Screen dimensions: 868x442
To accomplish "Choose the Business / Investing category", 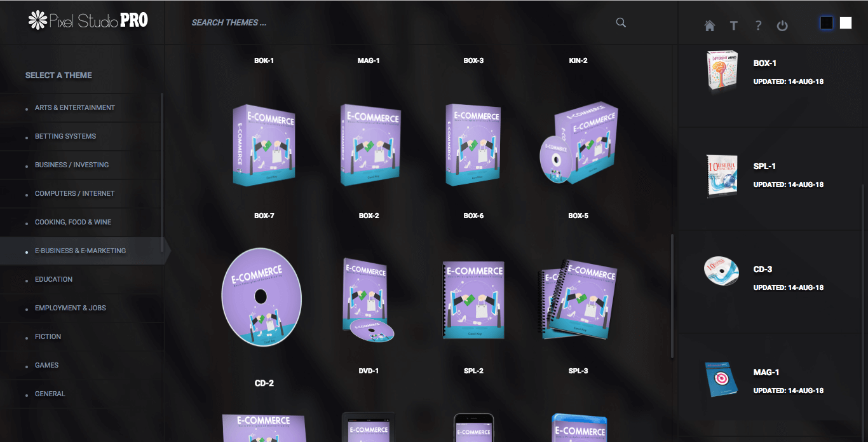I will tap(81, 165).
